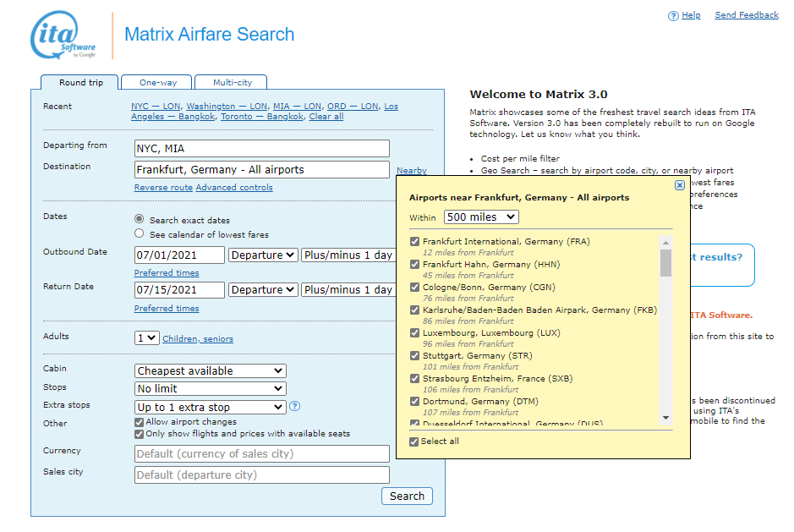
Task: Switch to the Multi-city tab
Action: click(232, 83)
